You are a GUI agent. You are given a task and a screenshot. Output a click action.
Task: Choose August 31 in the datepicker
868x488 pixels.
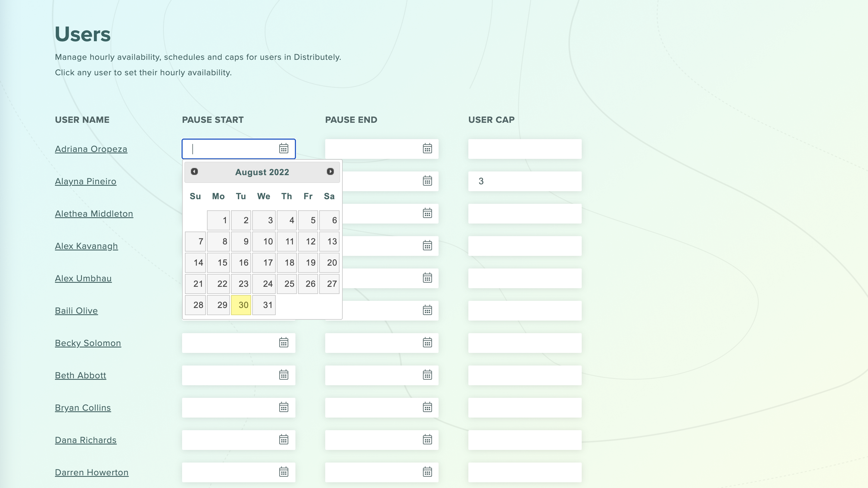point(264,305)
